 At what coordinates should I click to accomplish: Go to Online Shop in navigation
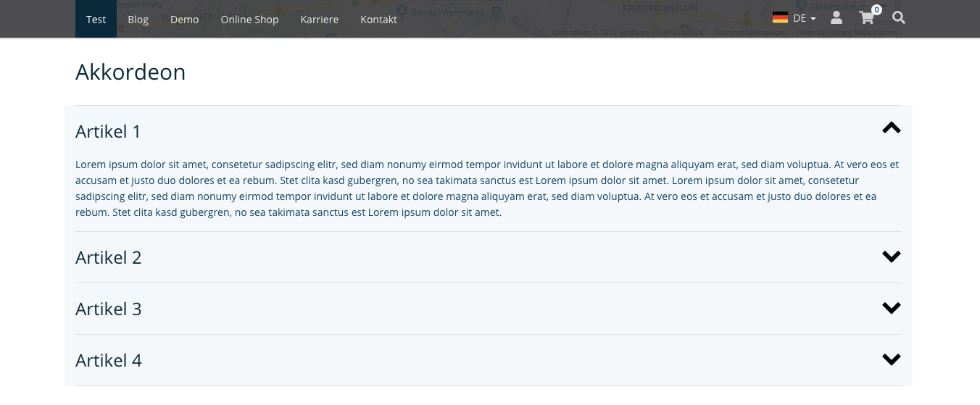click(x=249, y=19)
